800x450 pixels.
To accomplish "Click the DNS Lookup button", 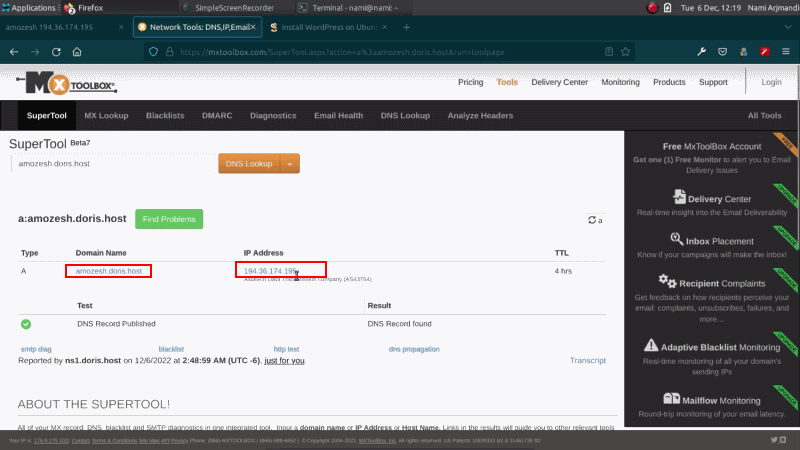I will click(x=249, y=164).
